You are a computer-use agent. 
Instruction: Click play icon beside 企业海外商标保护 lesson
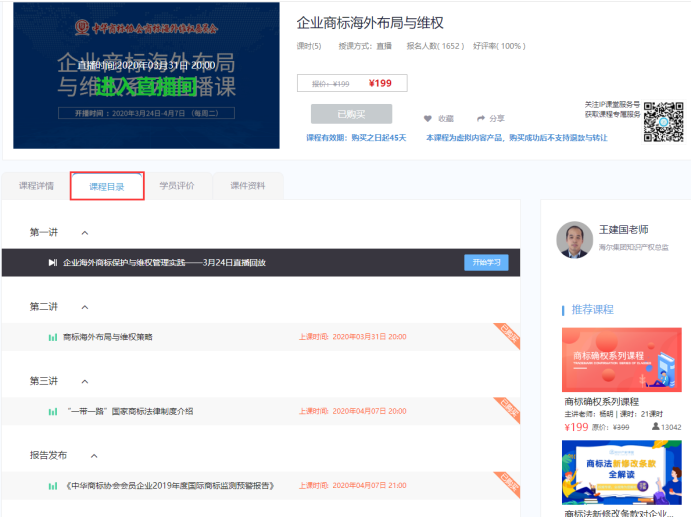coord(53,263)
